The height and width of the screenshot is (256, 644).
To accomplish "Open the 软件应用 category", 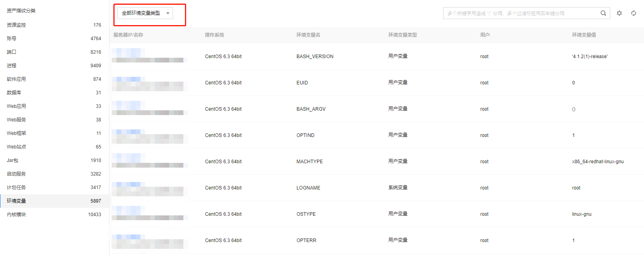I will (16, 79).
